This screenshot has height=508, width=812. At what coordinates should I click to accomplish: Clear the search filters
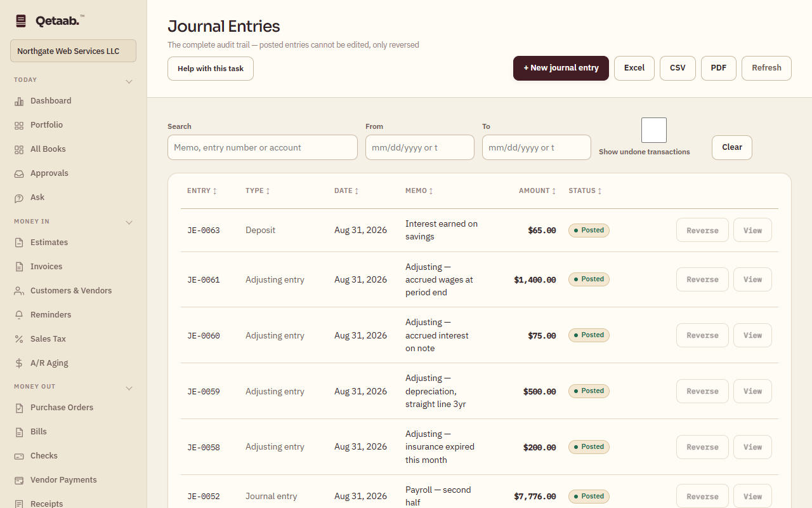tap(732, 147)
